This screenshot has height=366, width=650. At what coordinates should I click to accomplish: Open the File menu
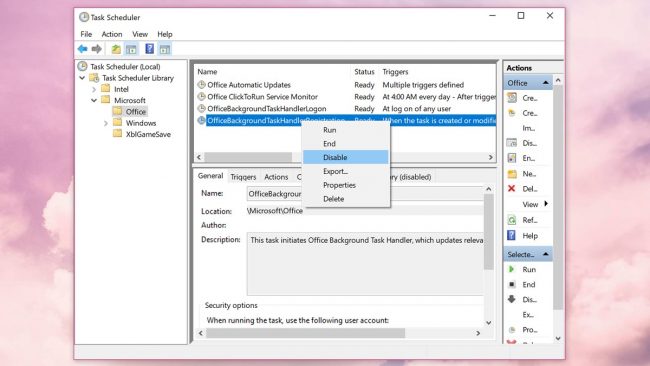click(86, 34)
